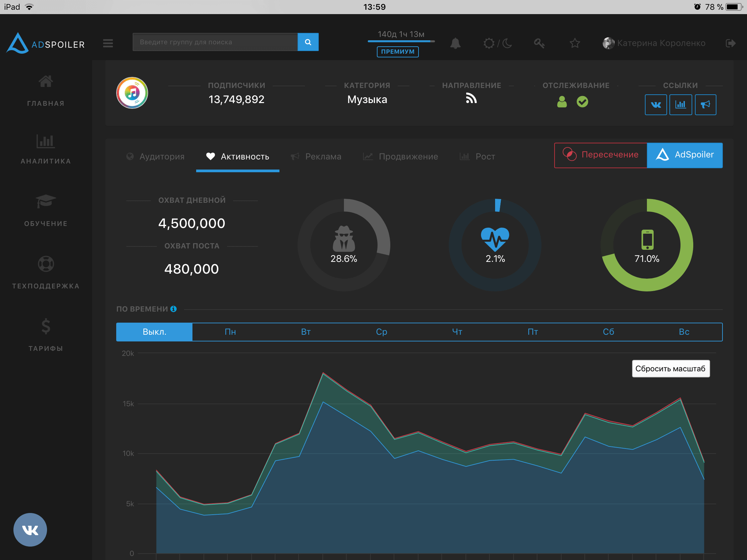Click the key icon in header
Viewport: 747px width, 560px height.
pyautogui.click(x=539, y=43)
